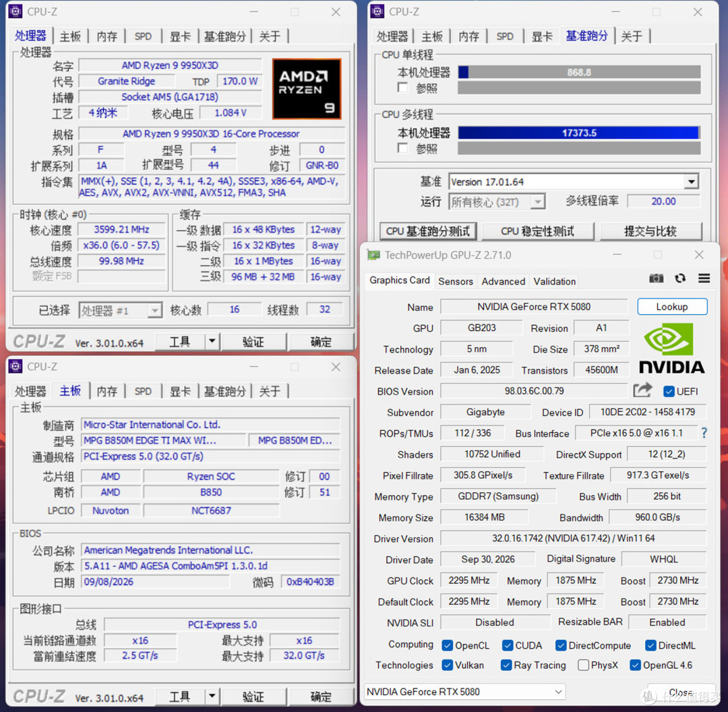Open the Advanced tab in GPU-Z
Viewport: 728px width, 712px height.
coord(504,281)
